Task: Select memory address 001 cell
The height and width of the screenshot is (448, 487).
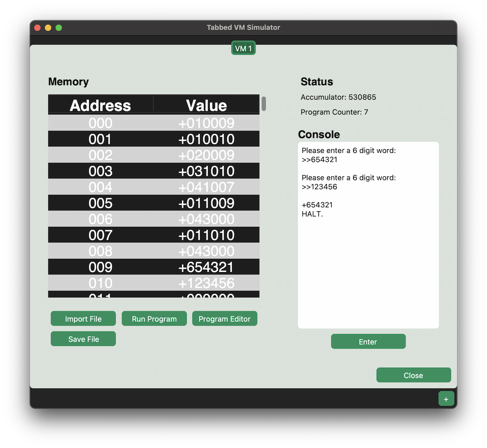Action: click(101, 139)
